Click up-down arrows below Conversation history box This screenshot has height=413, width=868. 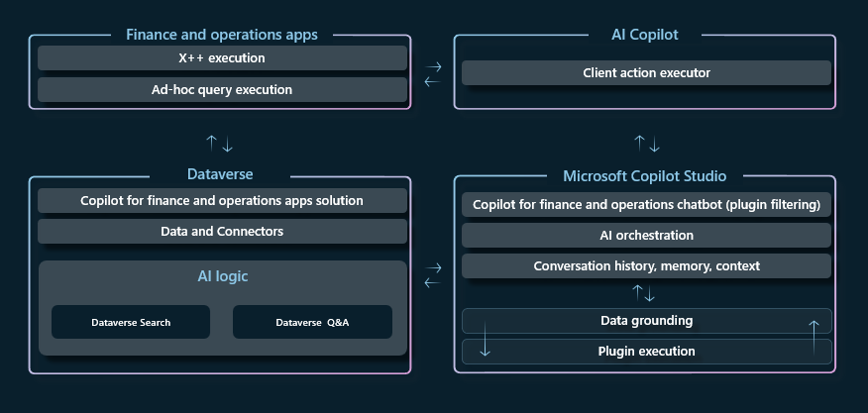coord(645,293)
